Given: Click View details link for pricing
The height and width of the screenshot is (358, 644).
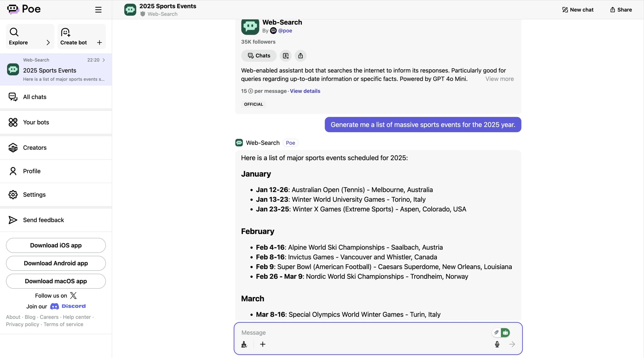Looking at the screenshot, I should click(x=305, y=91).
